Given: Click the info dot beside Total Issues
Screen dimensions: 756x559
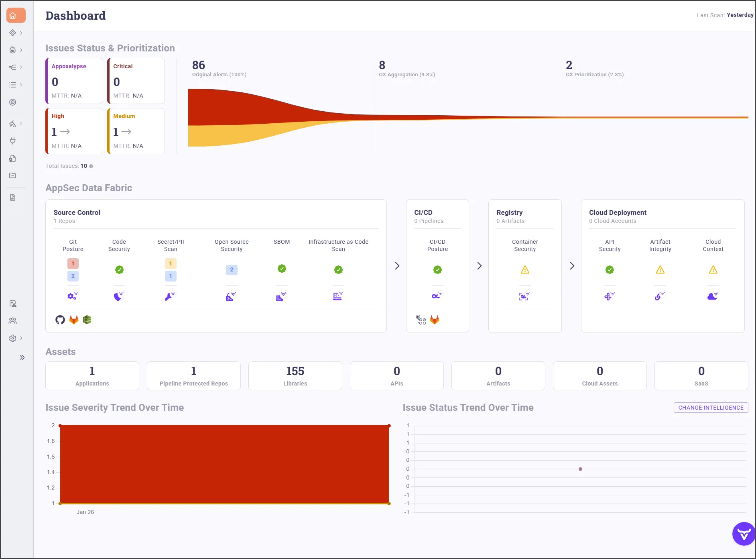Looking at the screenshot, I should pyautogui.click(x=91, y=166).
